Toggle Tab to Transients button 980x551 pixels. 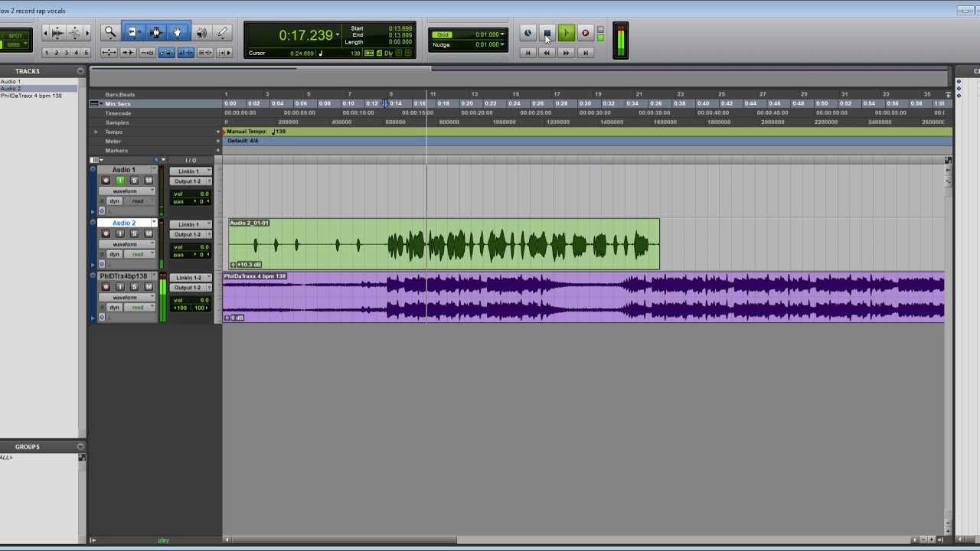[x=128, y=53]
